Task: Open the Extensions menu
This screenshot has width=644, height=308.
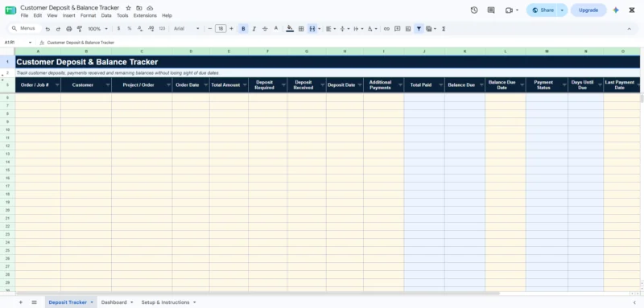Action: pos(145,15)
